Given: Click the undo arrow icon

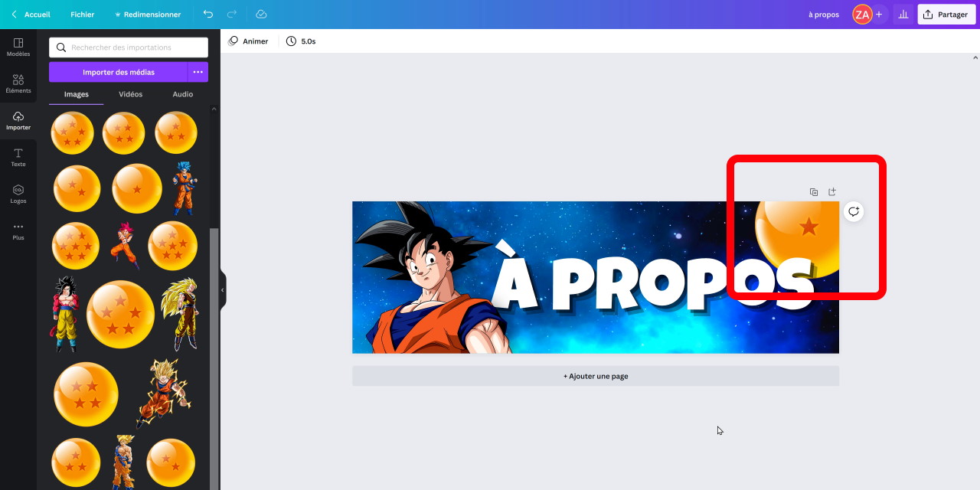Looking at the screenshot, I should point(208,15).
